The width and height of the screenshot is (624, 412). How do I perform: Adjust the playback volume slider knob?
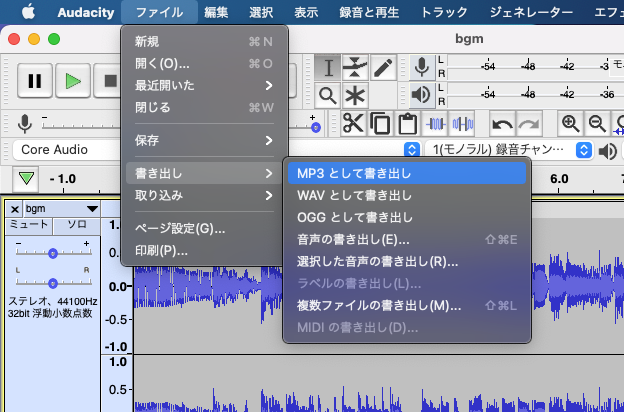click(x=316, y=127)
